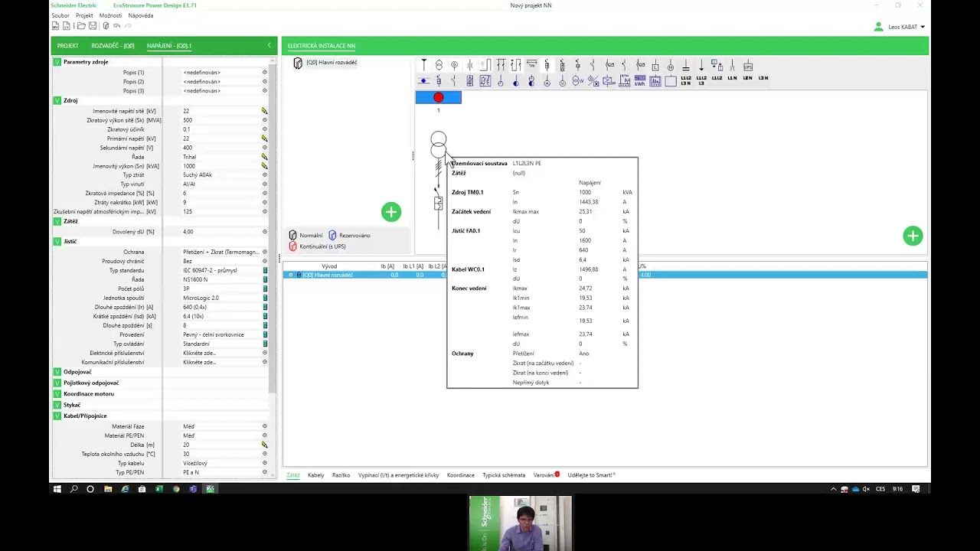This screenshot has width=980, height=551.
Task: Toggle the lock icon for Typ standardu
Action: point(265,270)
